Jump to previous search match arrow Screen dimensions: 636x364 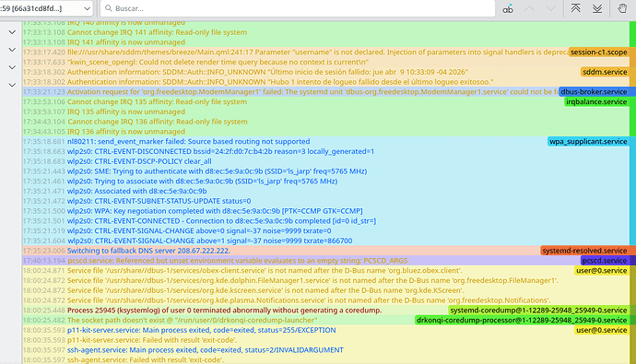point(529,8)
